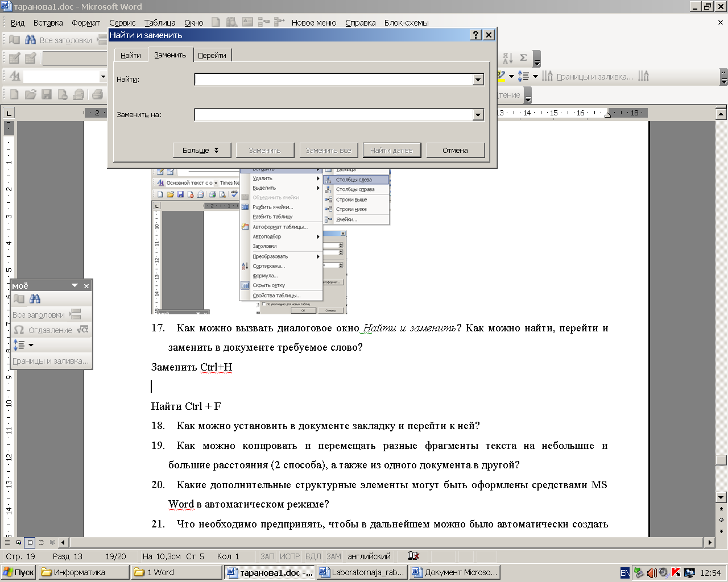
Task: Close the моё floating toolbar
Action: [86, 286]
